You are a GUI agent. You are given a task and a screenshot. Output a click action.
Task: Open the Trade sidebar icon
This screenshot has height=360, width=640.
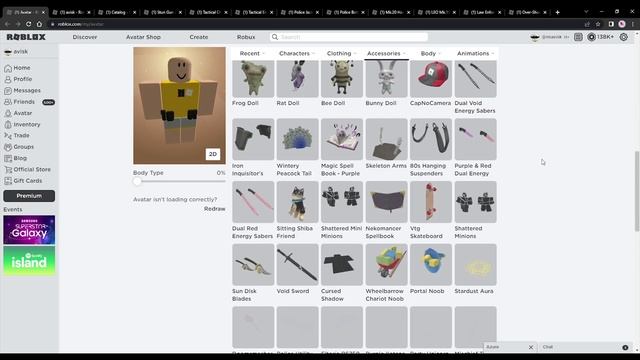(x=8, y=136)
